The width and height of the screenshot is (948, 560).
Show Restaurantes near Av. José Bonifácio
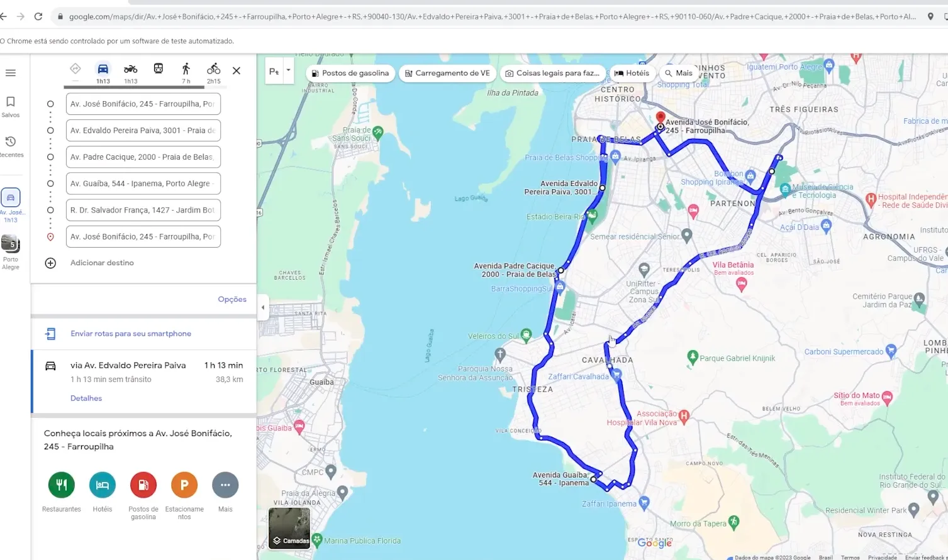coord(61,485)
